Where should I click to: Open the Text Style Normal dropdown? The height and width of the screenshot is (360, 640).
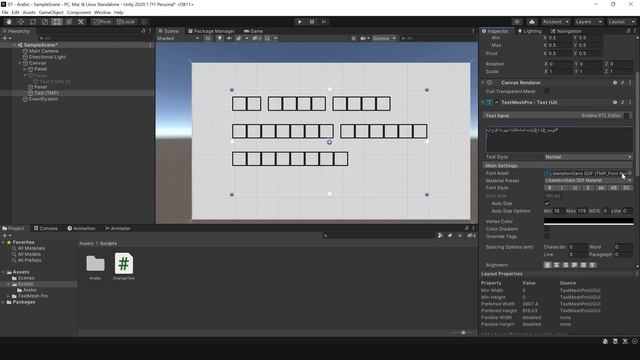pos(588,157)
